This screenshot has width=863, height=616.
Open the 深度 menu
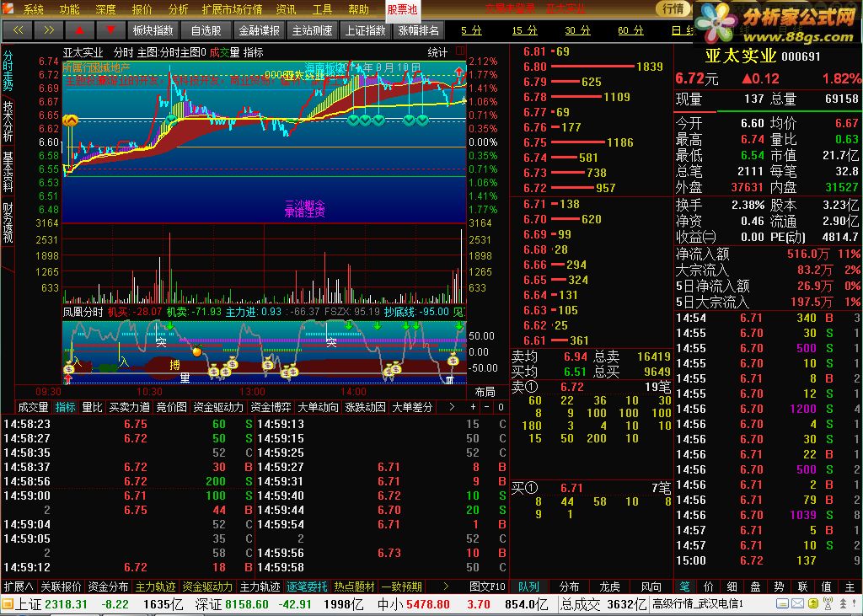(105, 9)
